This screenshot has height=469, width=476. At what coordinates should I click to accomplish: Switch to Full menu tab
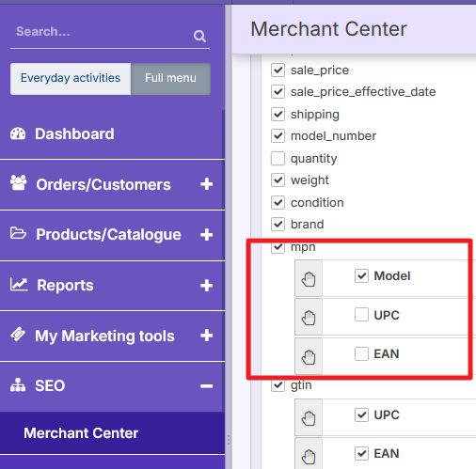[170, 79]
